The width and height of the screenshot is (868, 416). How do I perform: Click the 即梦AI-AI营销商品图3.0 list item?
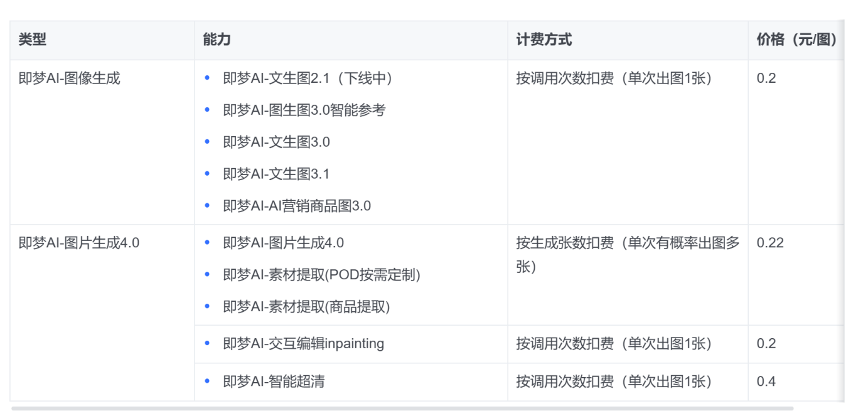click(297, 206)
